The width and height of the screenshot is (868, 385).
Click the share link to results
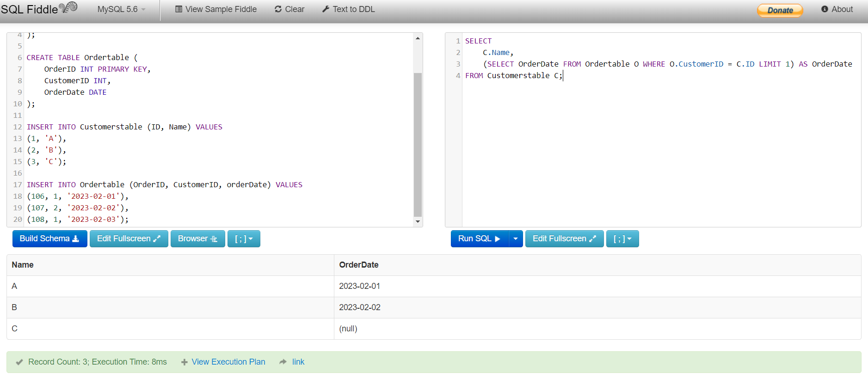click(x=298, y=362)
